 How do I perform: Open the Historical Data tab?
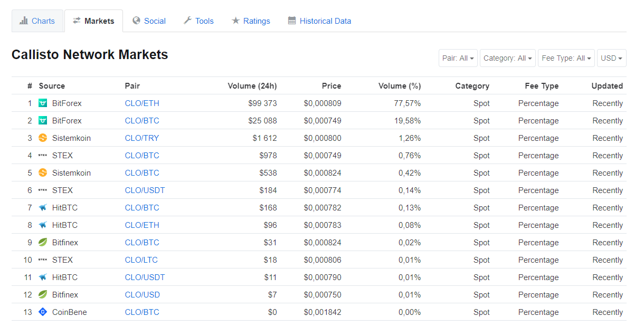click(x=319, y=21)
